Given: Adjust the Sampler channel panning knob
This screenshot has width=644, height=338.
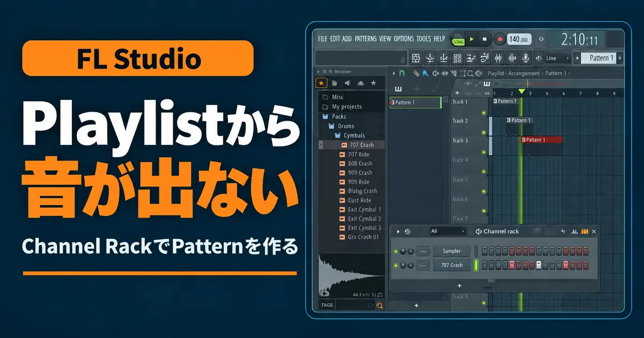Looking at the screenshot, I should (x=404, y=251).
